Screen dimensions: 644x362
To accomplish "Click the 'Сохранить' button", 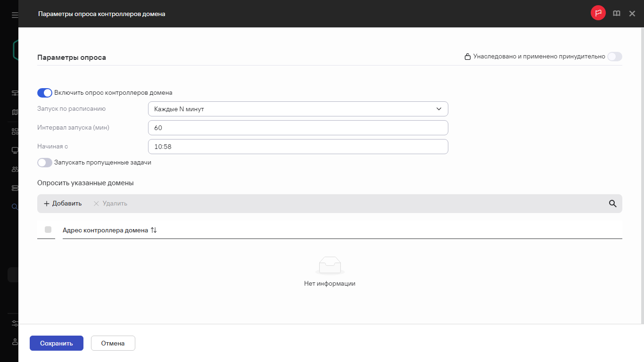I will pos(57,343).
